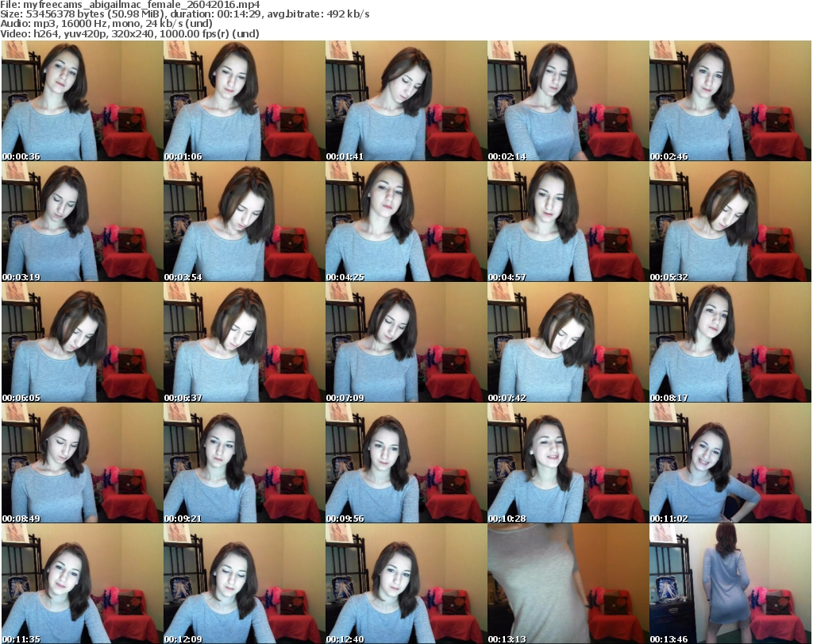Image resolution: width=813 pixels, height=644 pixels.
Task: Pick the frame timestamped 00:06:05
Action: click(x=82, y=342)
